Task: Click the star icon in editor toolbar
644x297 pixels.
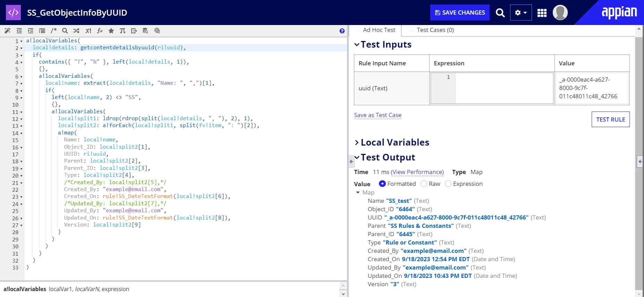Action: (x=111, y=31)
